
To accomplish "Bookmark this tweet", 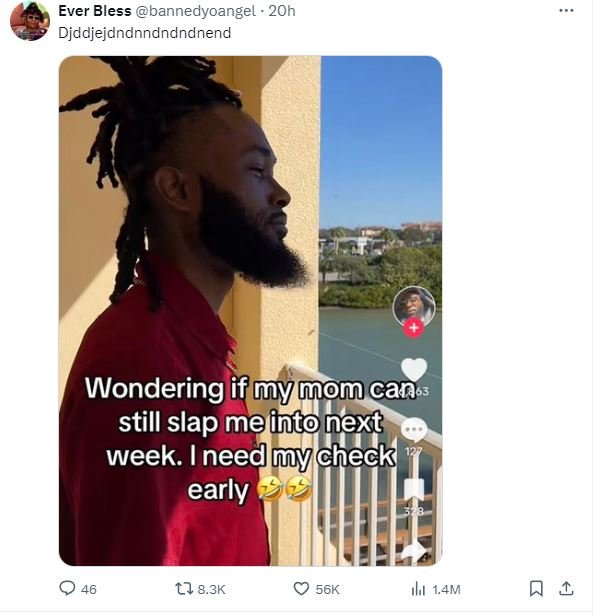I will pos(536,588).
